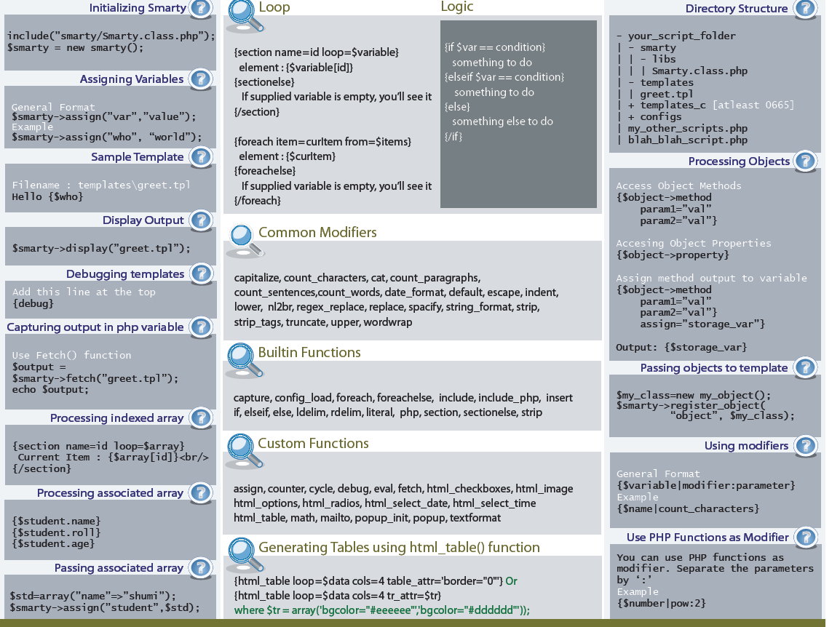Click the {$number|pow:2} example line
Viewport: 840px width, 627px height.
click(661, 604)
